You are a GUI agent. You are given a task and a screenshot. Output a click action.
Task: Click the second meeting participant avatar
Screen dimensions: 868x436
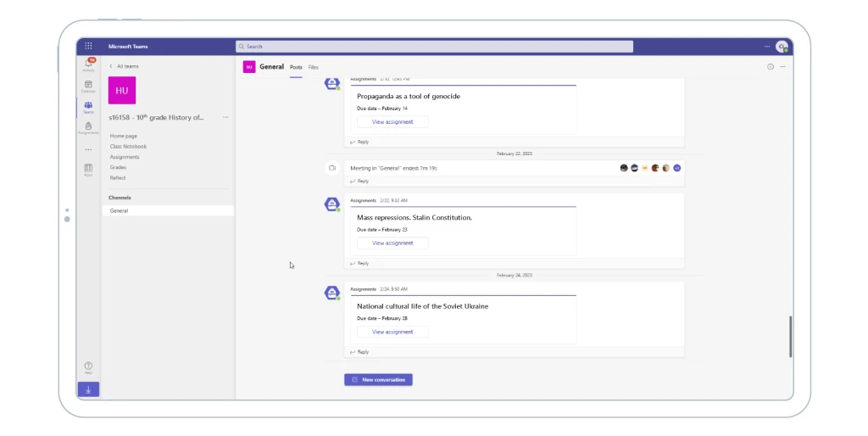click(634, 168)
